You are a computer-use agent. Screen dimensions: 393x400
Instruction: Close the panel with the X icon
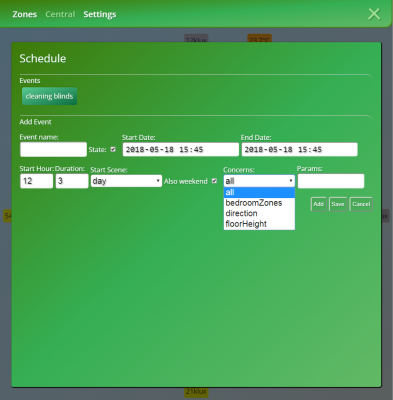[374, 14]
